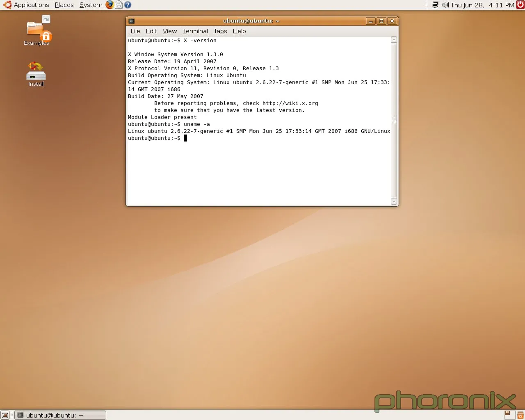Click the 'X -version' command text
Image resolution: width=525 pixels, height=420 pixels.
(x=200, y=41)
